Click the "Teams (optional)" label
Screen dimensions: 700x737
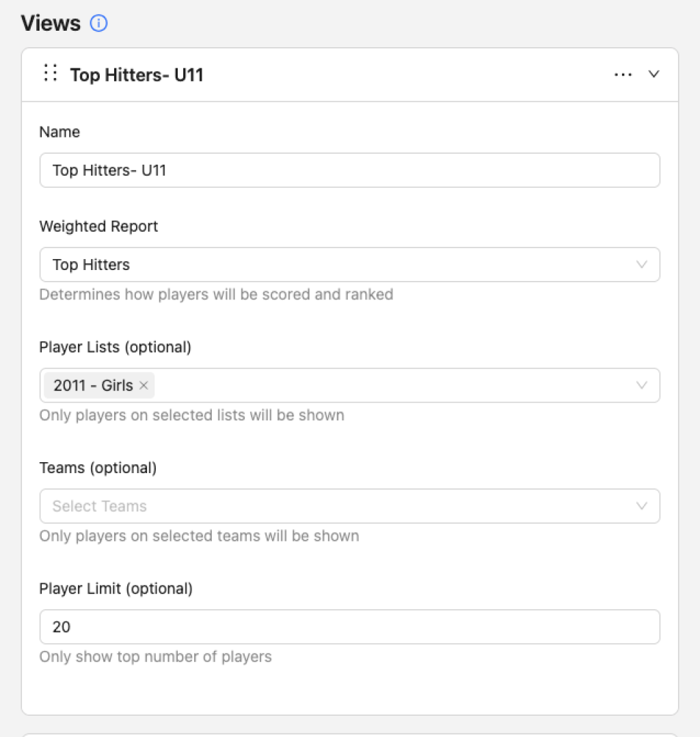[98, 468]
